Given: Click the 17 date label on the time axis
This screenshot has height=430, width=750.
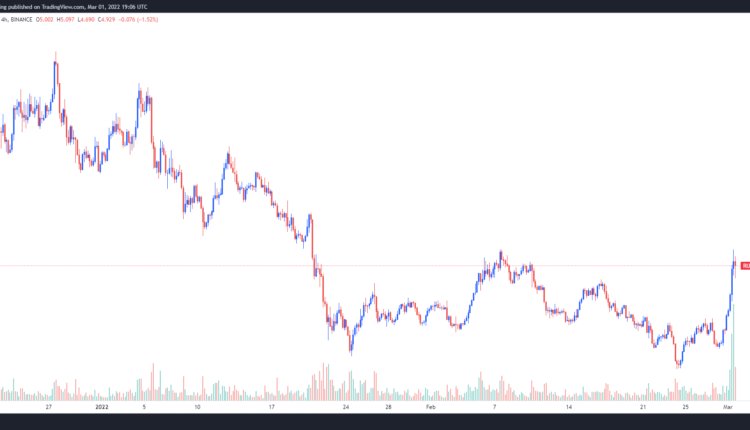Looking at the screenshot, I should 271,408.
